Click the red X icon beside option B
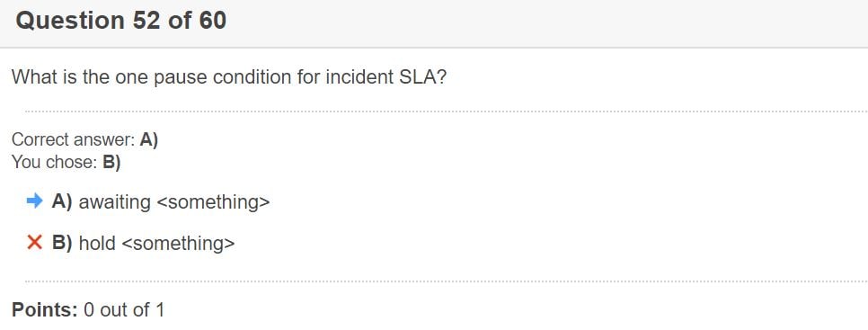This screenshot has width=868, height=330. coord(34,242)
